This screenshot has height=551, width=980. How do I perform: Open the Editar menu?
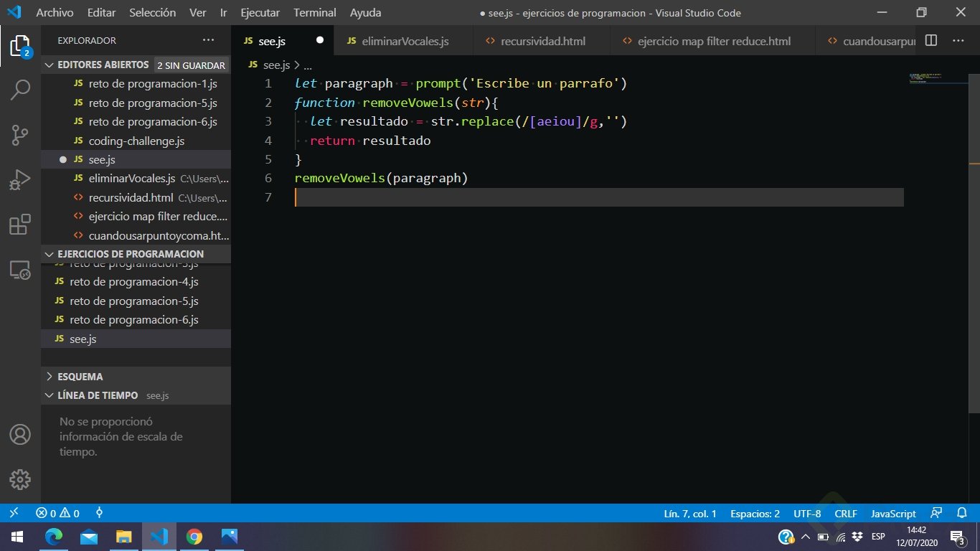(101, 13)
